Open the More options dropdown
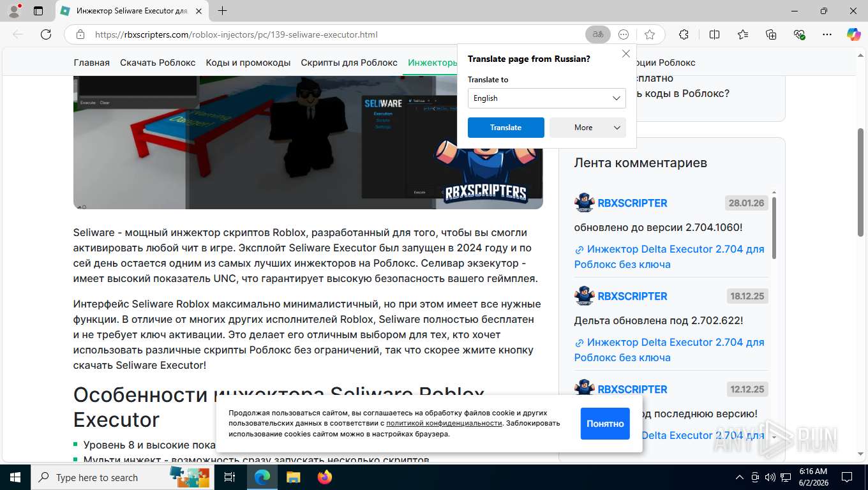This screenshot has height=490, width=868. [588, 128]
